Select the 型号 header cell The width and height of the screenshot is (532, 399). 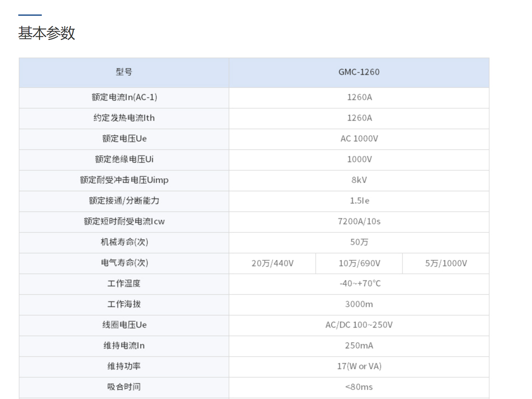[124, 72]
